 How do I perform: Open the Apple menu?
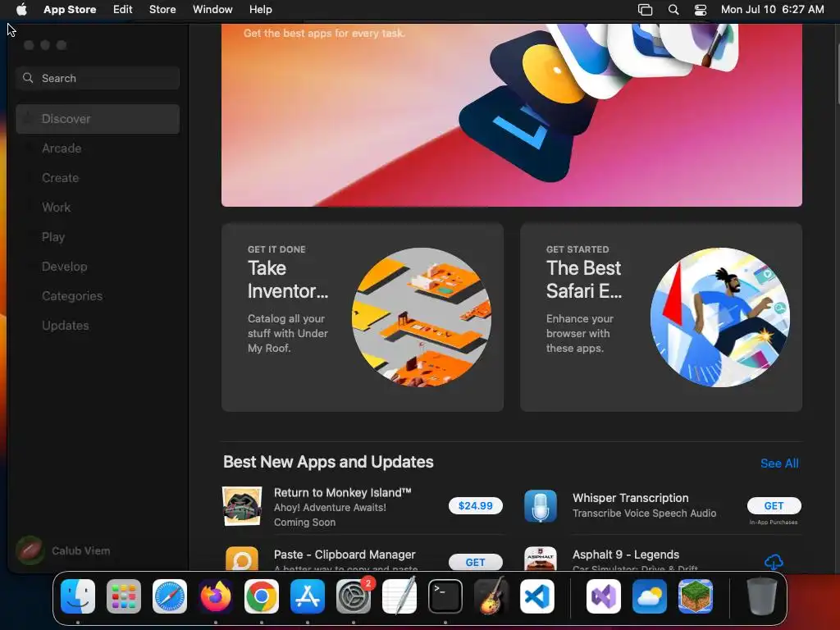click(21, 9)
